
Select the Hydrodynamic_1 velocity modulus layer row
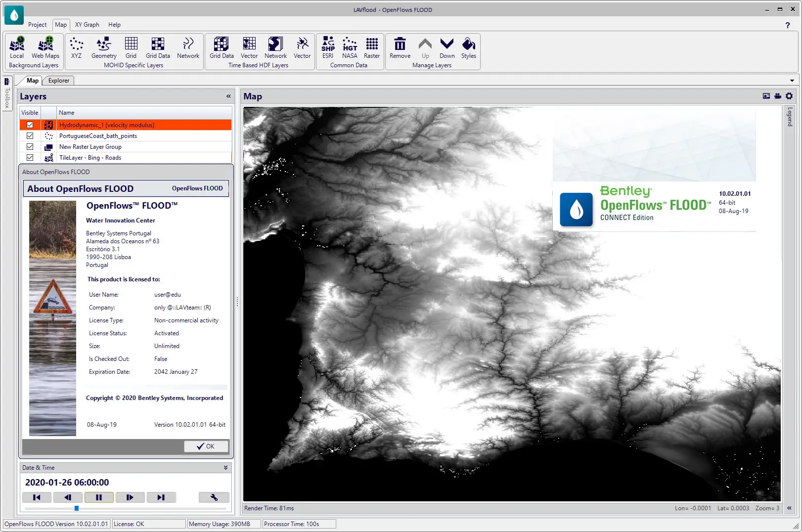pos(126,125)
